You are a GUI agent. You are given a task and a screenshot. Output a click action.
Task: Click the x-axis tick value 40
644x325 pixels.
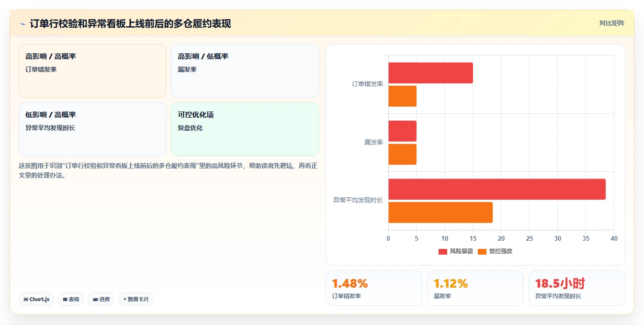tap(614, 238)
